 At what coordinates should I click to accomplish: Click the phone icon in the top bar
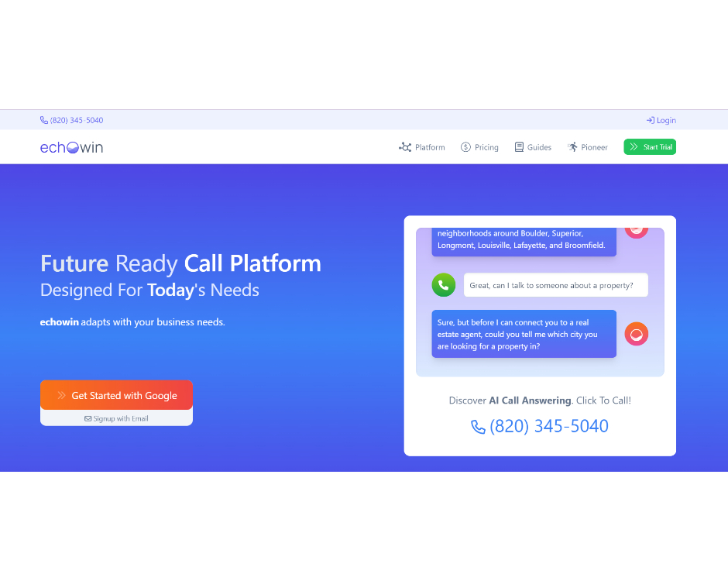pyautogui.click(x=44, y=120)
